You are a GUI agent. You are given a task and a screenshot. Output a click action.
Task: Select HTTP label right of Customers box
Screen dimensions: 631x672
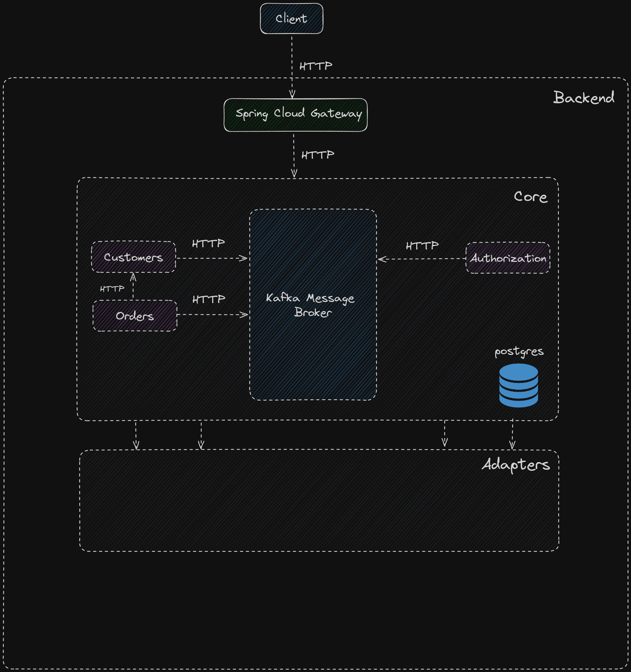point(208,243)
